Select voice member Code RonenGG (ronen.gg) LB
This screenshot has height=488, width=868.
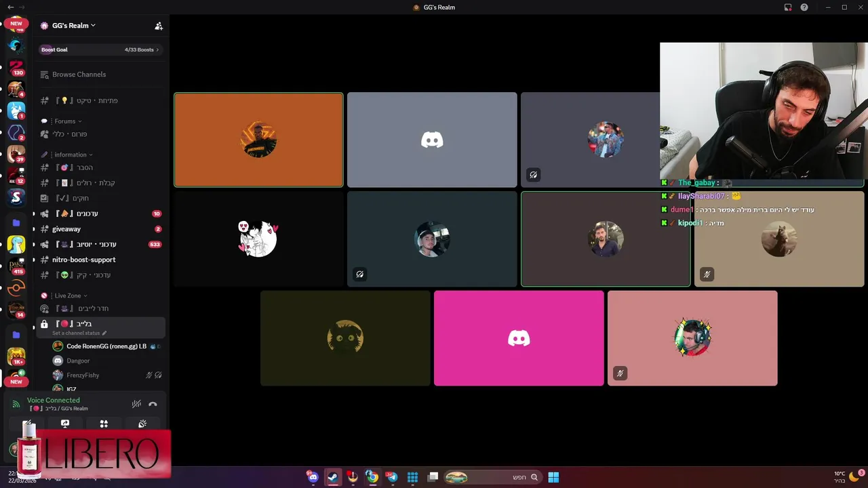pyautogui.click(x=107, y=346)
